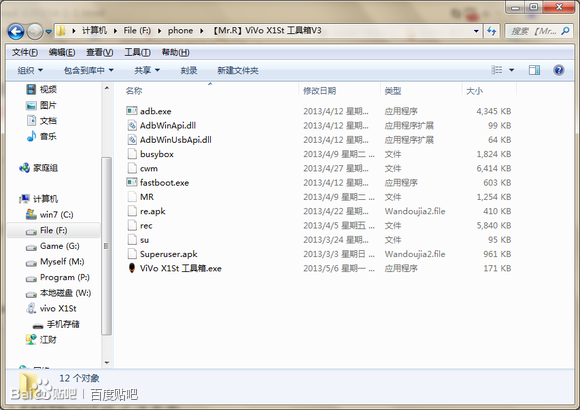Select the su file icon
Viewport: 580px width, 410px height.
click(132, 239)
